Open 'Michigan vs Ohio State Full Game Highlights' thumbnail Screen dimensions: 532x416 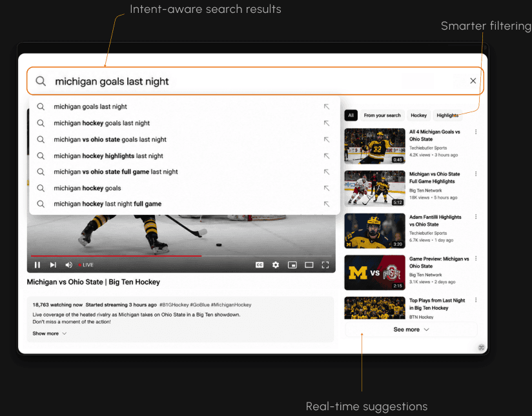(374, 188)
